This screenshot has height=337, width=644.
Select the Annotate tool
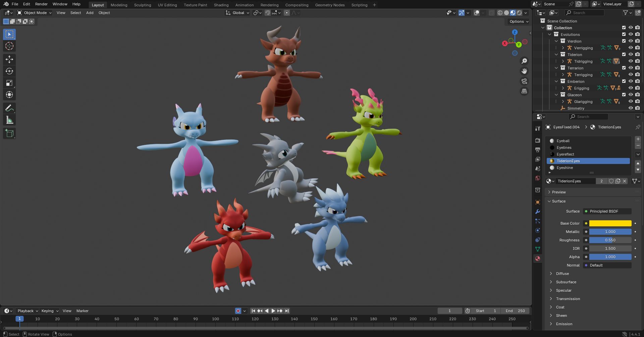(9, 108)
